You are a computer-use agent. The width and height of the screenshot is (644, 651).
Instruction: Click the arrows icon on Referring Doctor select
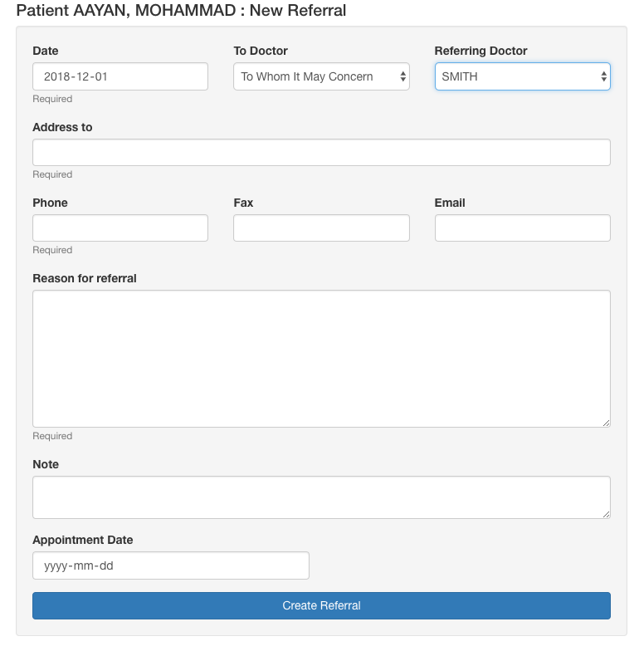tap(603, 76)
